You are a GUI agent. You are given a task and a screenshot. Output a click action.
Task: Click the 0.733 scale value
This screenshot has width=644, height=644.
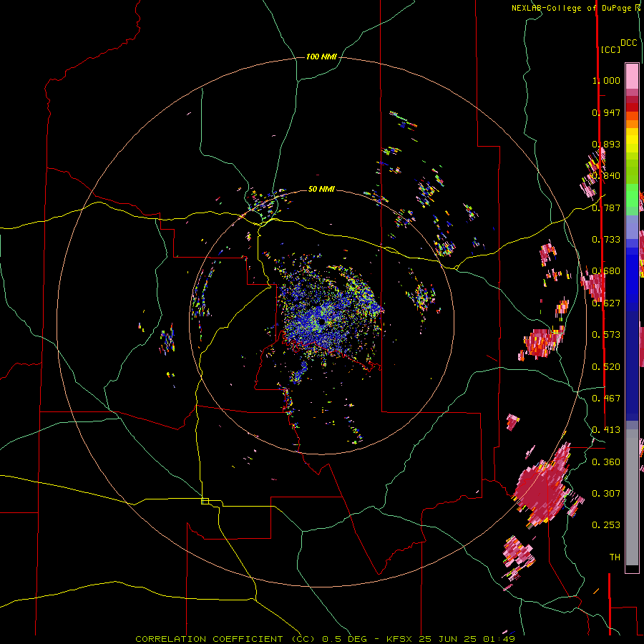click(x=606, y=240)
